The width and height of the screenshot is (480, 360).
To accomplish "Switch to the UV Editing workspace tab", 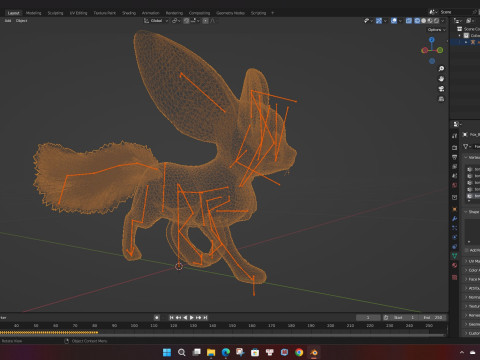I will 78,13.
